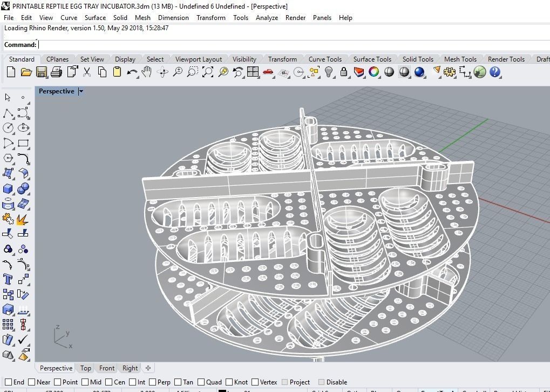Click the four viewports layout icon

pos(253,72)
